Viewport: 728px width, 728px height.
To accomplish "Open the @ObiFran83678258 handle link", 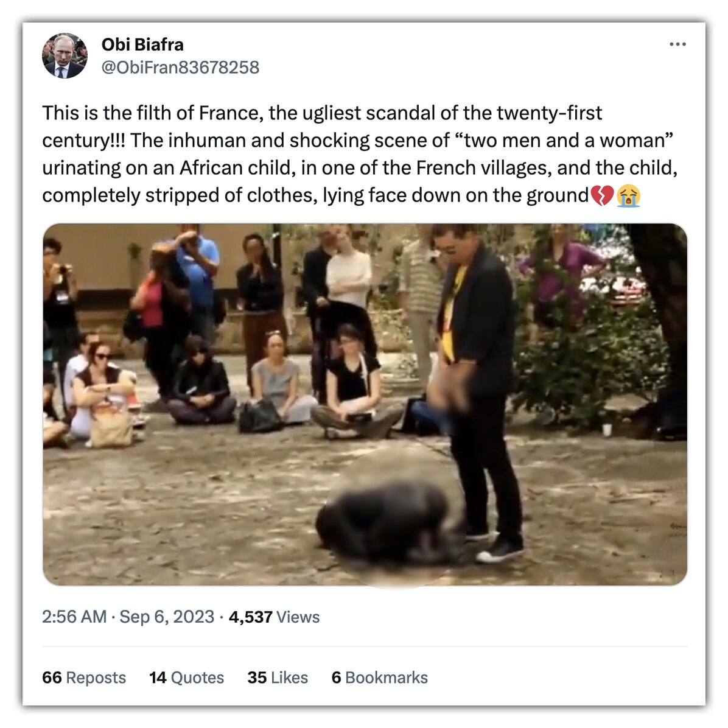I will coord(180,68).
